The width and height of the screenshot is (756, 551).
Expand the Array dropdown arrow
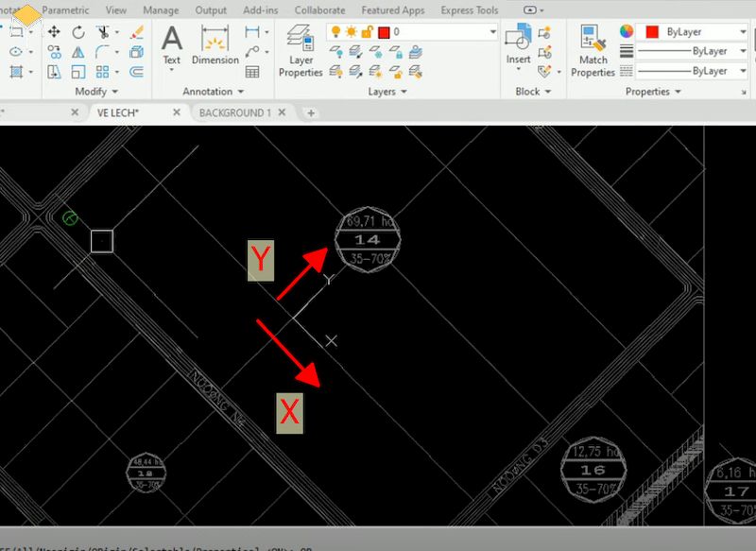click(116, 73)
